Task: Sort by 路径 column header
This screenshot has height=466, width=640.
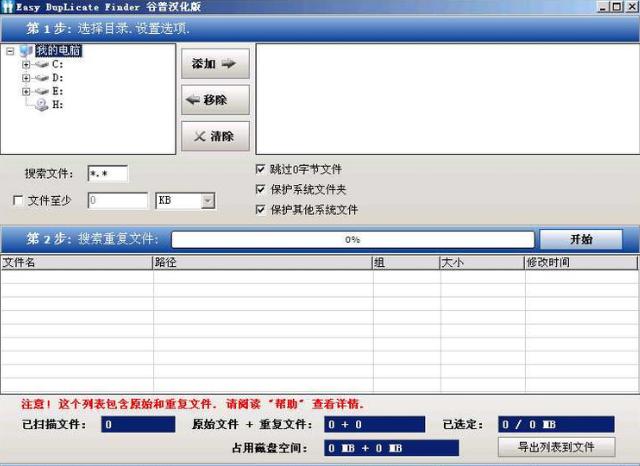Action: (262, 262)
